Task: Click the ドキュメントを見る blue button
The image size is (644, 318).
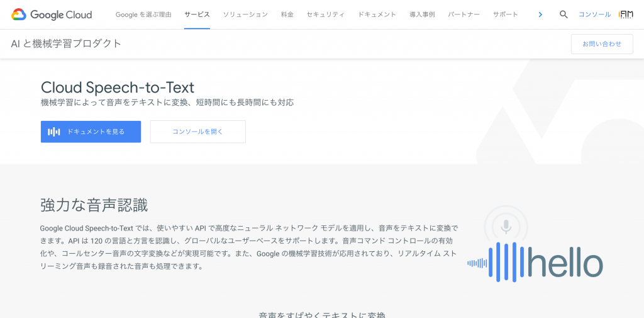Action: tap(91, 132)
